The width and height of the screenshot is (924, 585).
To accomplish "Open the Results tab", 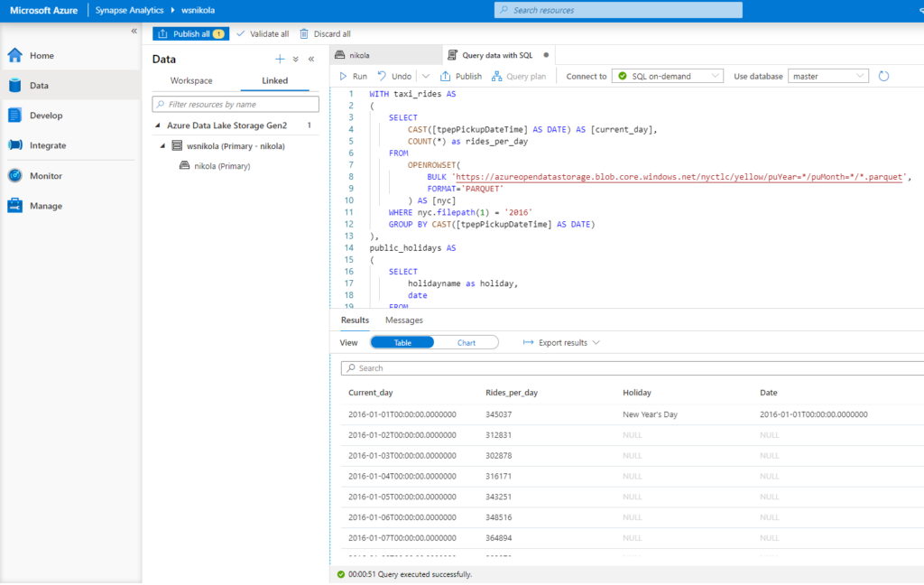I will pyautogui.click(x=355, y=320).
